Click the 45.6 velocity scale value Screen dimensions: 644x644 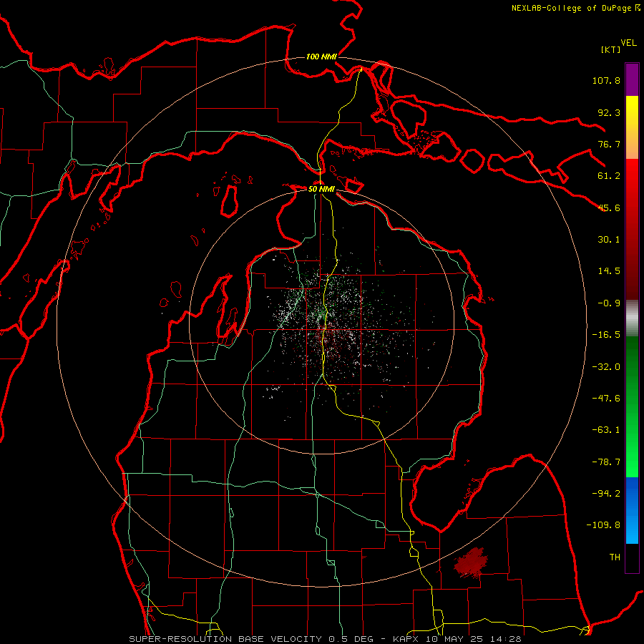(609, 208)
